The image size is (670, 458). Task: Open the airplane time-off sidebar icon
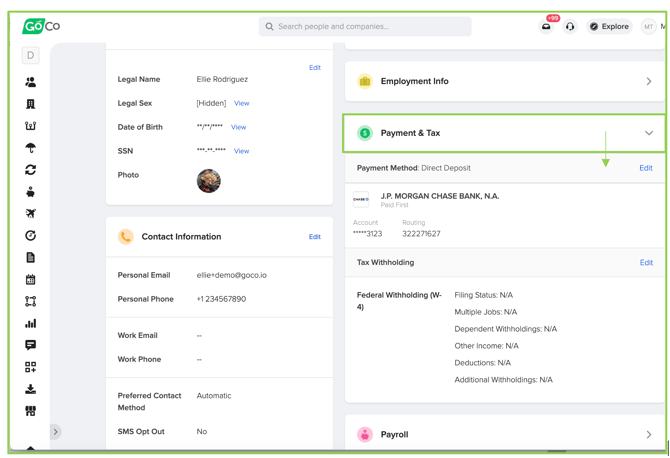click(x=30, y=213)
